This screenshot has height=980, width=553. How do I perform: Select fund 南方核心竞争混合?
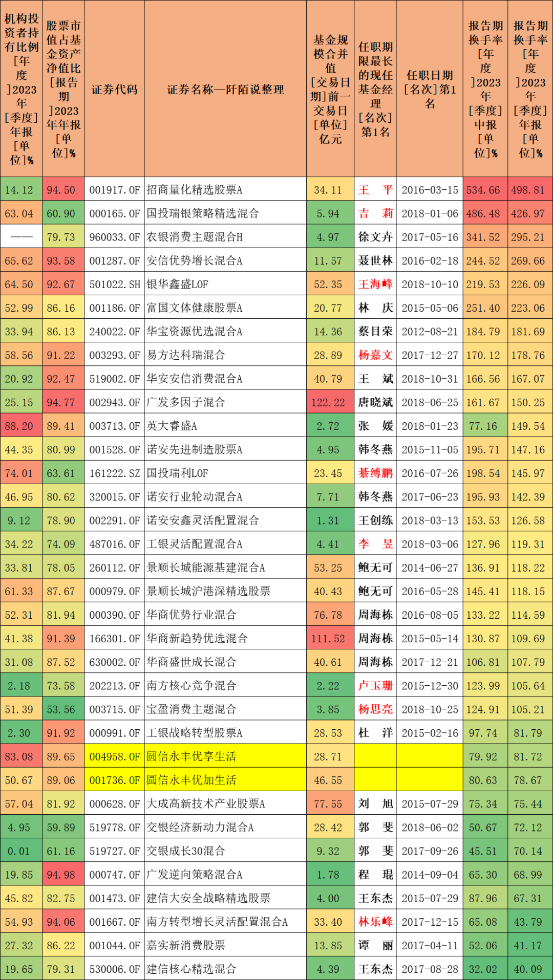192,686
